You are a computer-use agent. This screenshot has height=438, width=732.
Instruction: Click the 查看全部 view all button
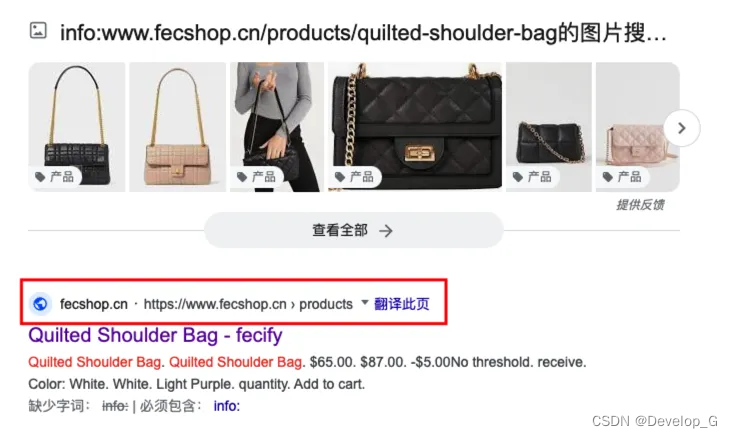354,230
